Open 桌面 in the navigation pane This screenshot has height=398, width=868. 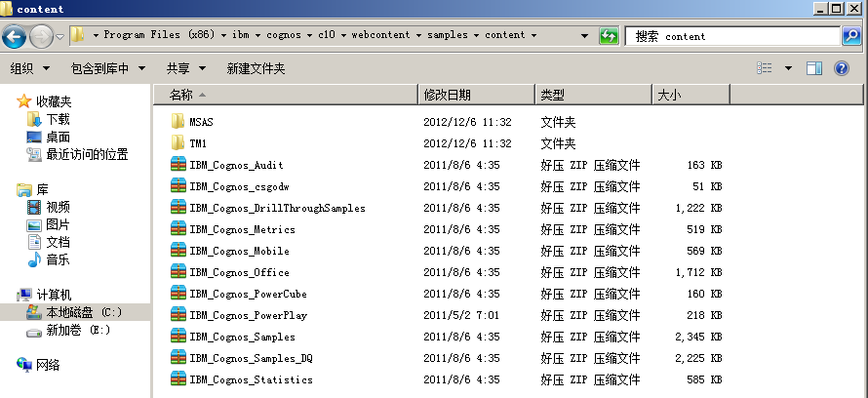(59, 138)
